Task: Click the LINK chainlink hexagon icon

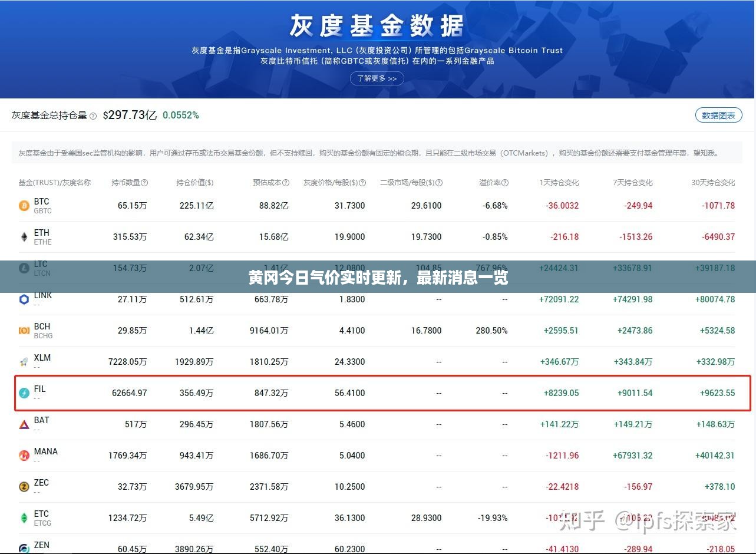Action: pyautogui.click(x=24, y=299)
